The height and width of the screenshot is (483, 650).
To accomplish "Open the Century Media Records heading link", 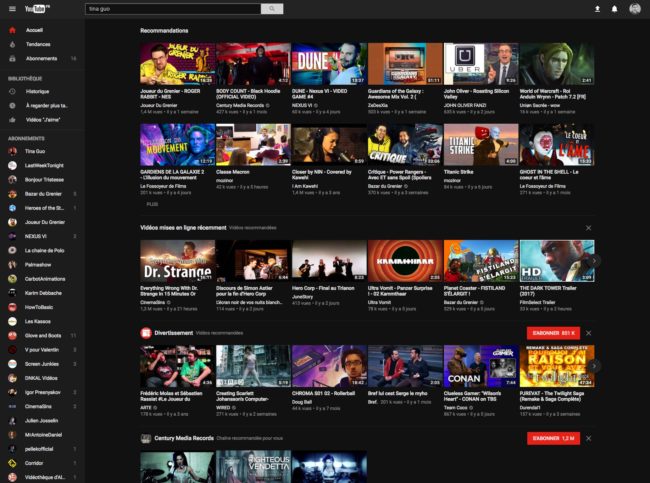I will point(184,438).
